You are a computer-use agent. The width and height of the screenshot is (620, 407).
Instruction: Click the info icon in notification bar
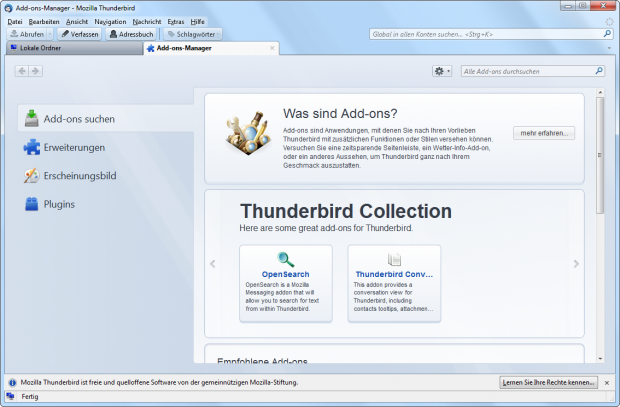click(x=13, y=382)
